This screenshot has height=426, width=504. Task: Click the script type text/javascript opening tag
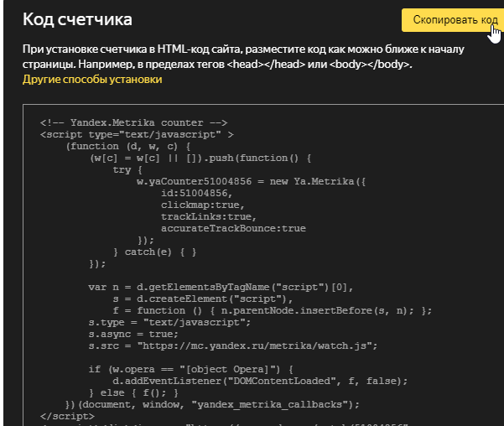(137, 134)
